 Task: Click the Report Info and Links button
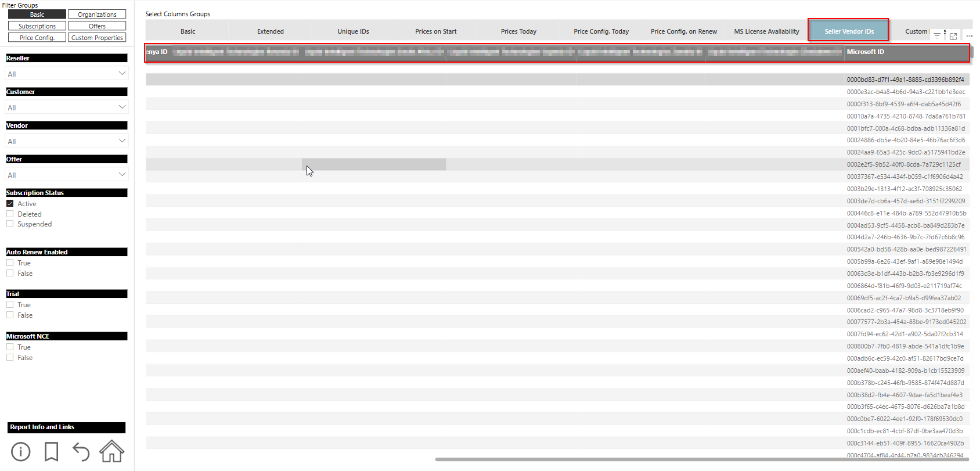pos(67,427)
